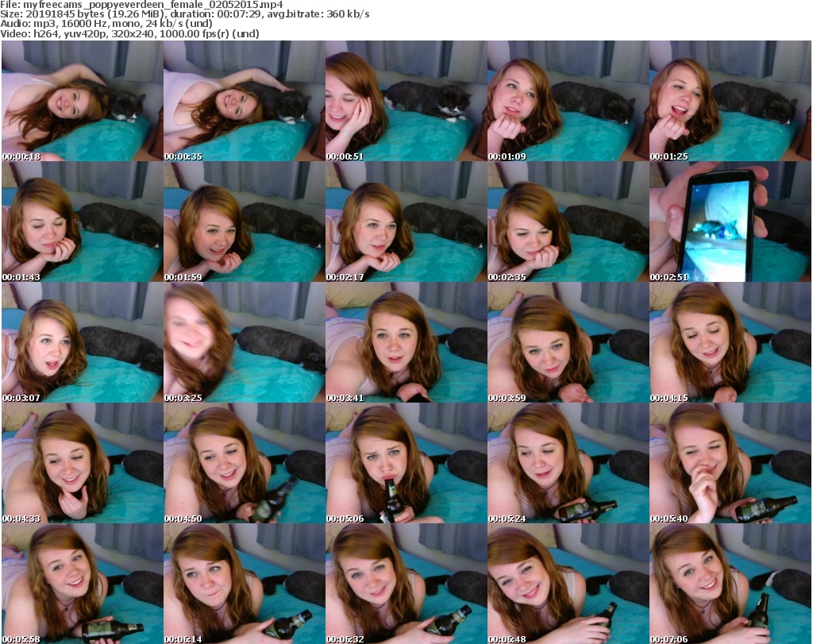
Task: Click the Audio line reading mp3, 16000 Hz
Action: coord(106,24)
